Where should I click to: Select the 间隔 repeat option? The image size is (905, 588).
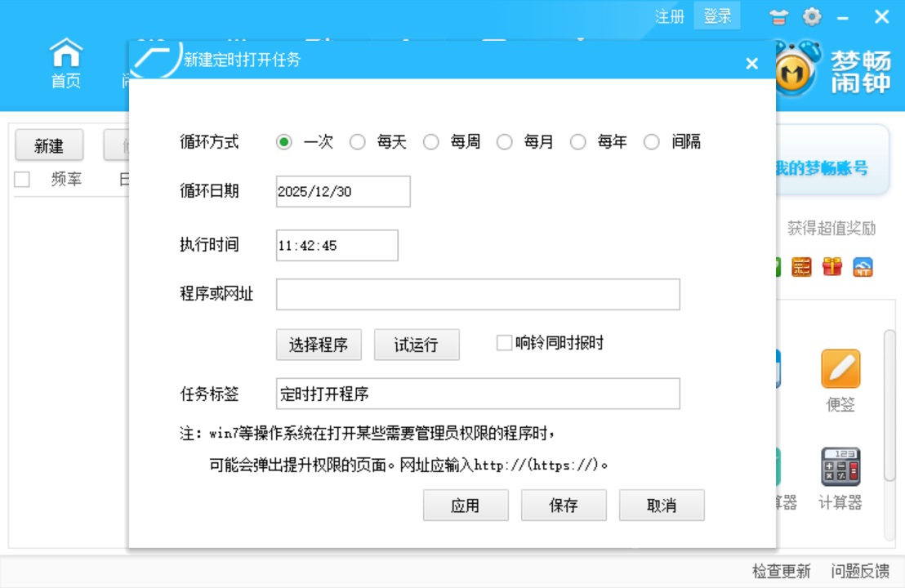(x=652, y=141)
